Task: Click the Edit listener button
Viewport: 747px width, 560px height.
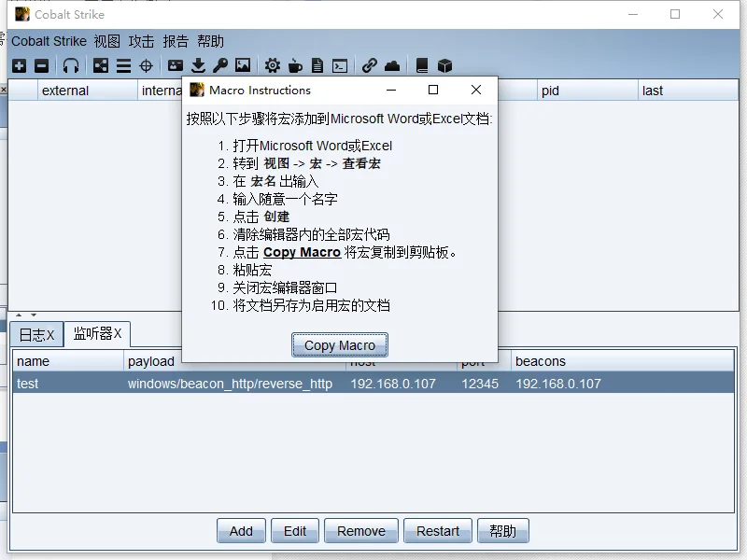Action: click(x=295, y=531)
